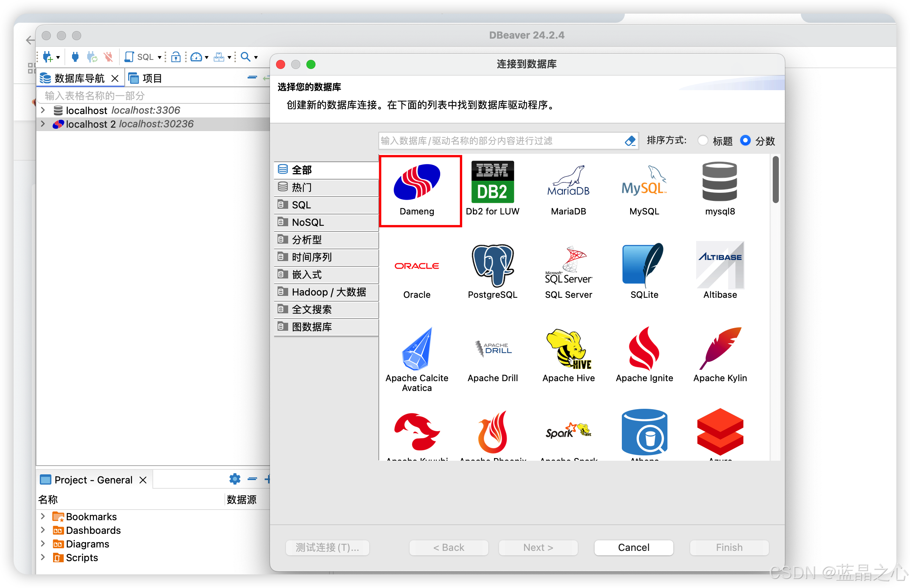Screen dimensions: 910x588
Task: Expand the localhost:3306 connection node
Action: click(x=43, y=110)
